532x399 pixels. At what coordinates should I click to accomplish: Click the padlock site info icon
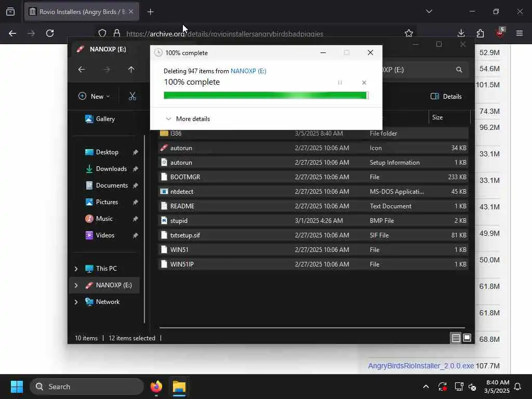pos(117,33)
